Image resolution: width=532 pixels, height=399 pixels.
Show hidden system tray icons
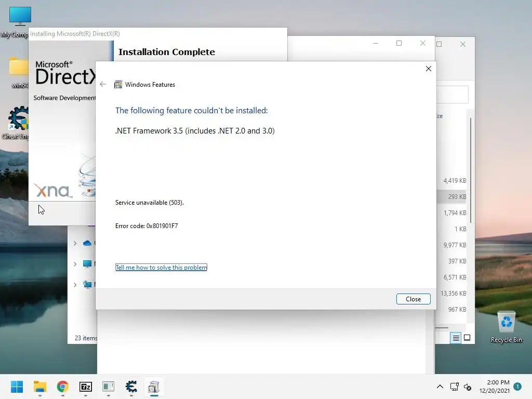tap(440, 387)
